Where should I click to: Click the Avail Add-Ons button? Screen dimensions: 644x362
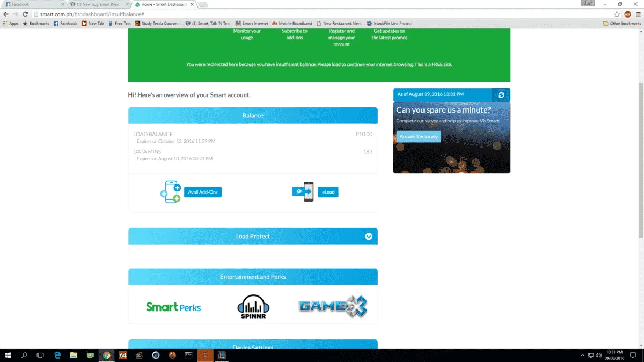click(203, 192)
